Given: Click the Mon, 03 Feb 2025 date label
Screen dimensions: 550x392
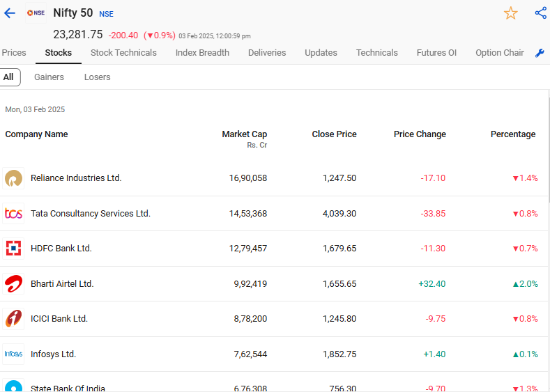Looking at the screenshot, I should tap(35, 109).
